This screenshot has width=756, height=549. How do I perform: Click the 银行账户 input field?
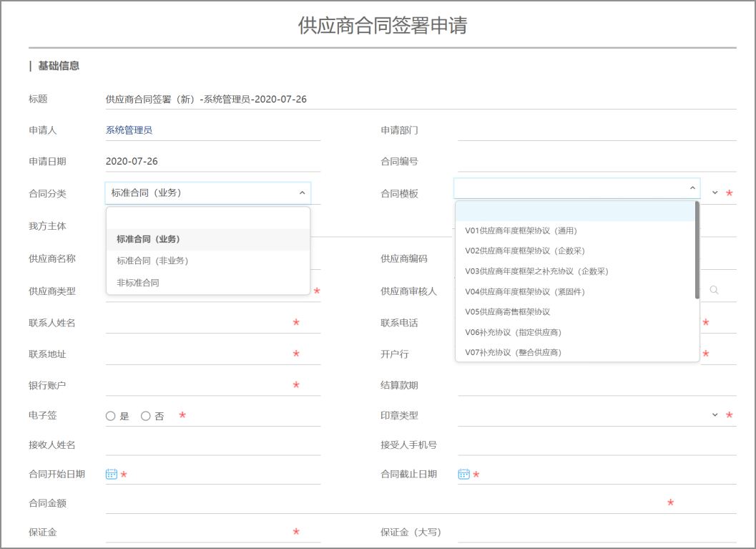click(197, 385)
